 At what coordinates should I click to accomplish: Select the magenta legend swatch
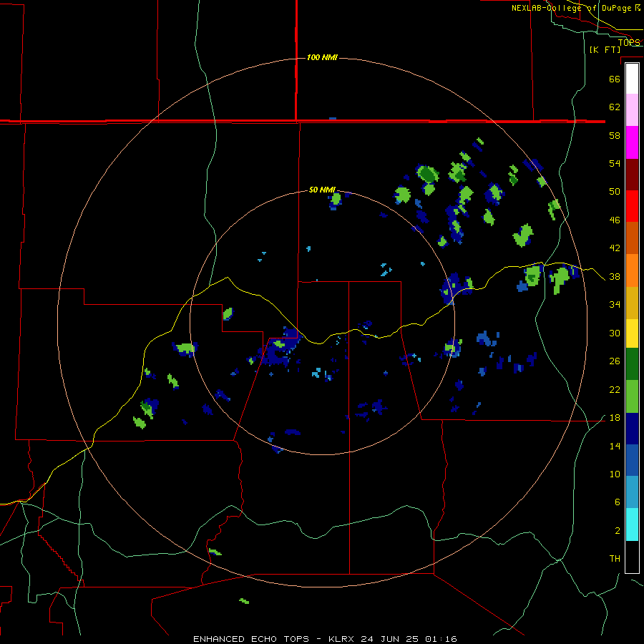[632, 142]
